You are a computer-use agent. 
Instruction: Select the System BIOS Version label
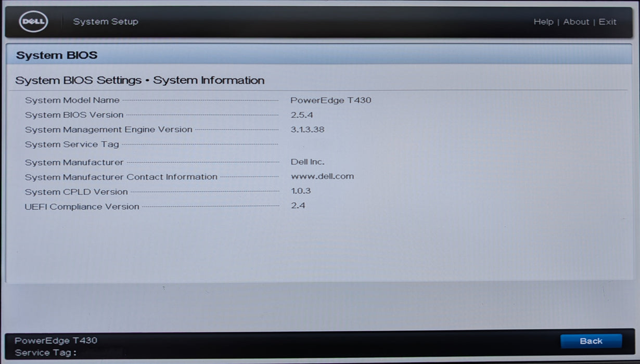(x=74, y=115)
